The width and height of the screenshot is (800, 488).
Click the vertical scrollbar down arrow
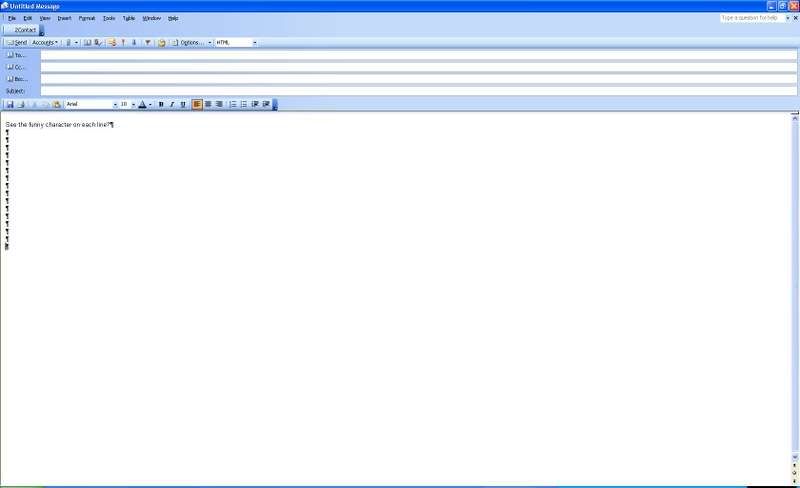pos(794,457)
